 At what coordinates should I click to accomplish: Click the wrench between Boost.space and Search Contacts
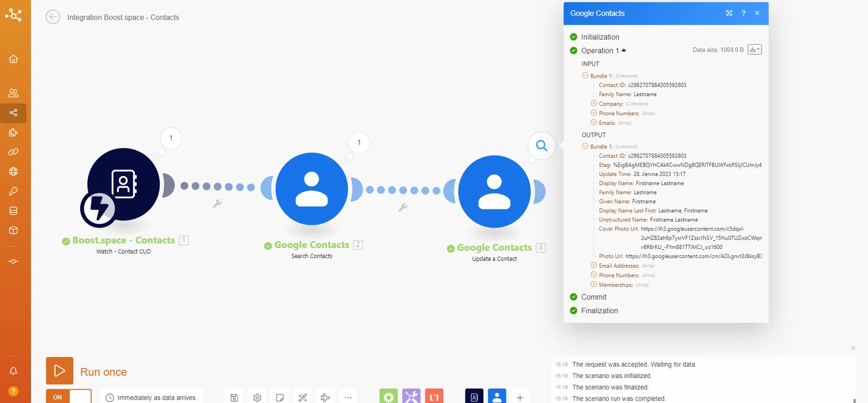pyautogui.click(x=217, y=204)
